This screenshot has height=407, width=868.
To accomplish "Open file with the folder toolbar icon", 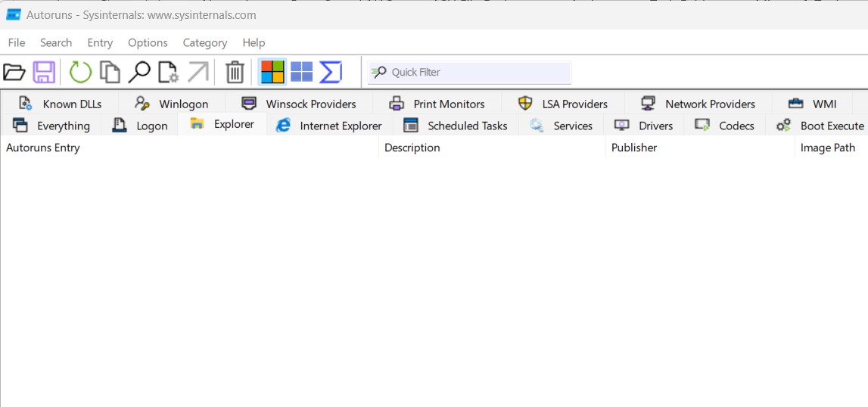I will point(14,72).
